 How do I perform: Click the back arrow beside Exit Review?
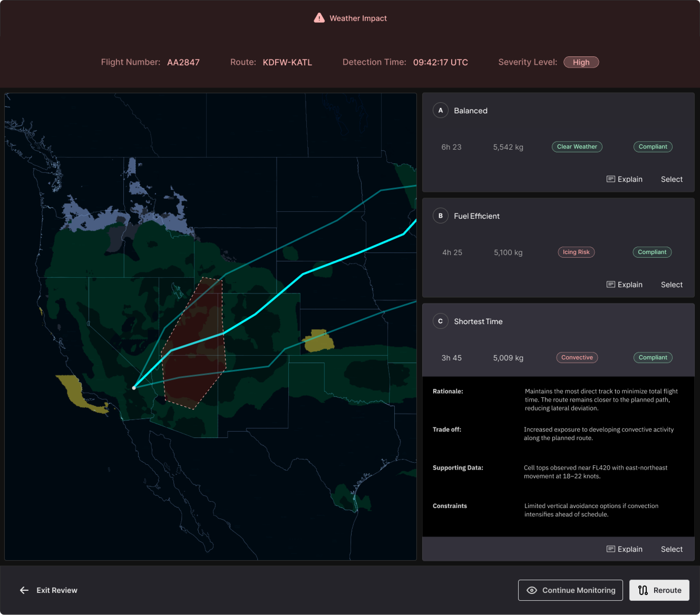24,590
